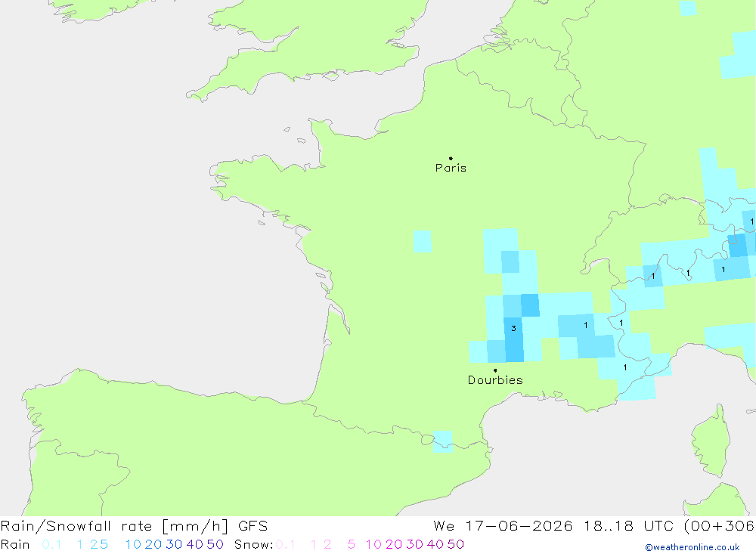This screenshot has height=554, width=756.
Task: Click the rainfall value 3 cell
Action: (513, 328)
